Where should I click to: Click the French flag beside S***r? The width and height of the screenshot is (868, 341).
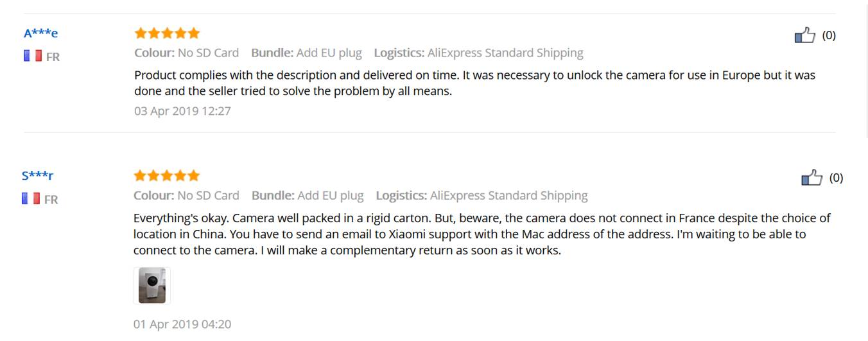tap(31, 198)
